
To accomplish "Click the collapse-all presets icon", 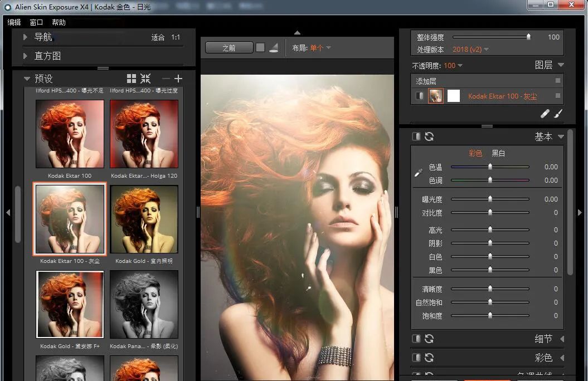I will [x=145, y=79].
